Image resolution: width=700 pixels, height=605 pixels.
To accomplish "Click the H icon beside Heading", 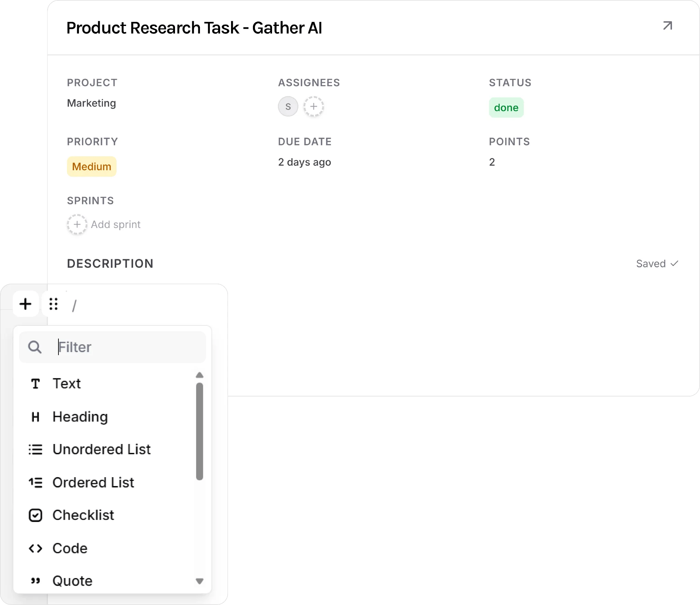I will point(36,417).
